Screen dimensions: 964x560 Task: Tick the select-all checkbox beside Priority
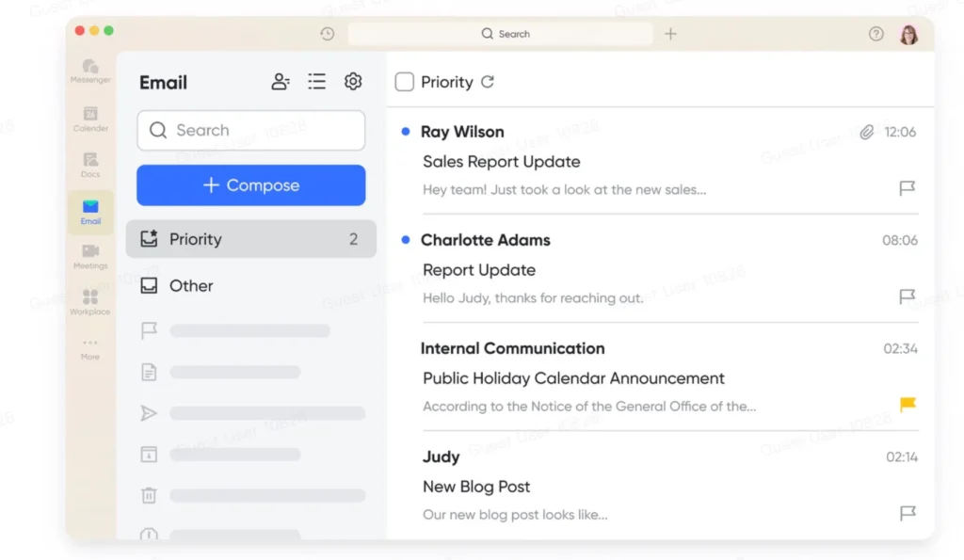pos(404,82)
